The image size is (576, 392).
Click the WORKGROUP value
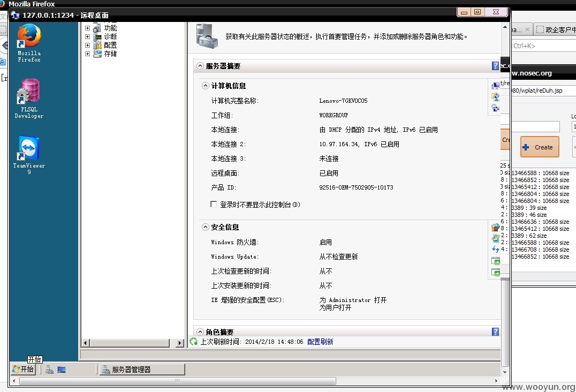coord(333,115)
